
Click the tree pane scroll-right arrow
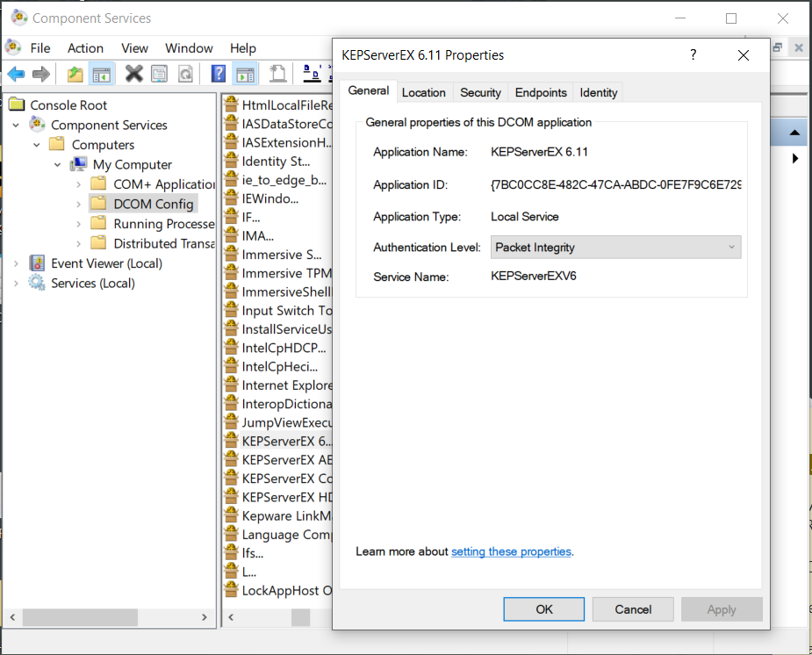204,617
